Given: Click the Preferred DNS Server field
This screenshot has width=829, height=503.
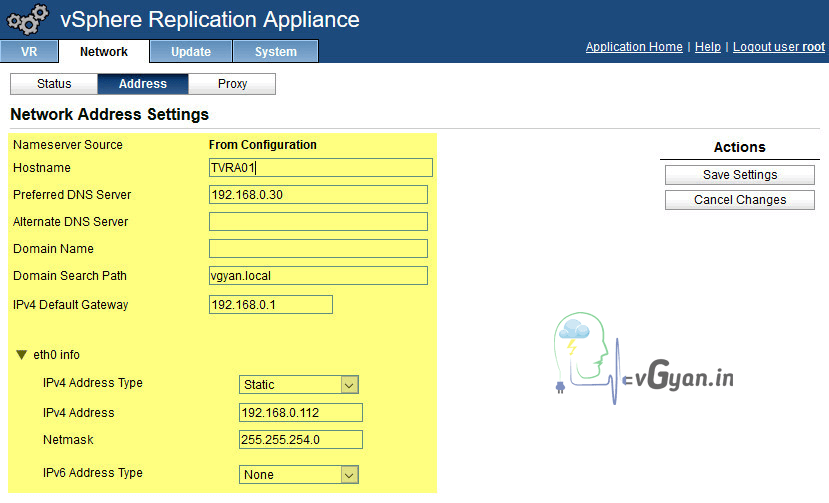Looking at the screenshot, I should (318, 195).
